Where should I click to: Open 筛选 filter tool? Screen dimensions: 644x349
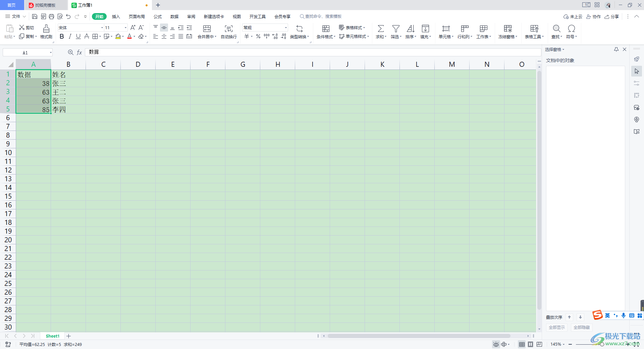click(x=396, y=32)
